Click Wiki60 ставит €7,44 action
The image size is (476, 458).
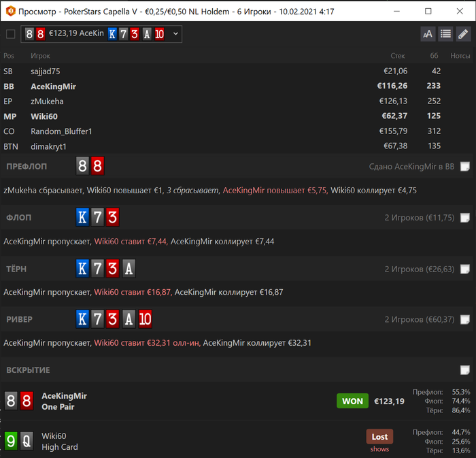pos(131,242)
